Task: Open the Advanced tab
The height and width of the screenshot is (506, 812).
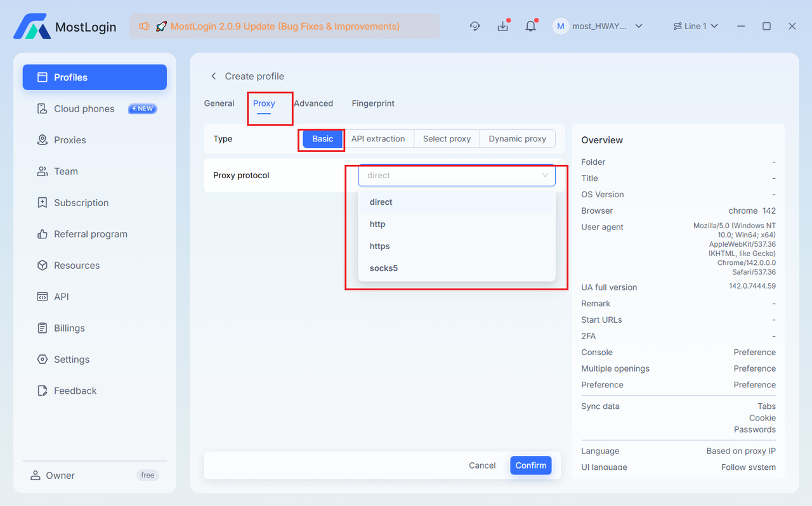Action: (313, 103)
